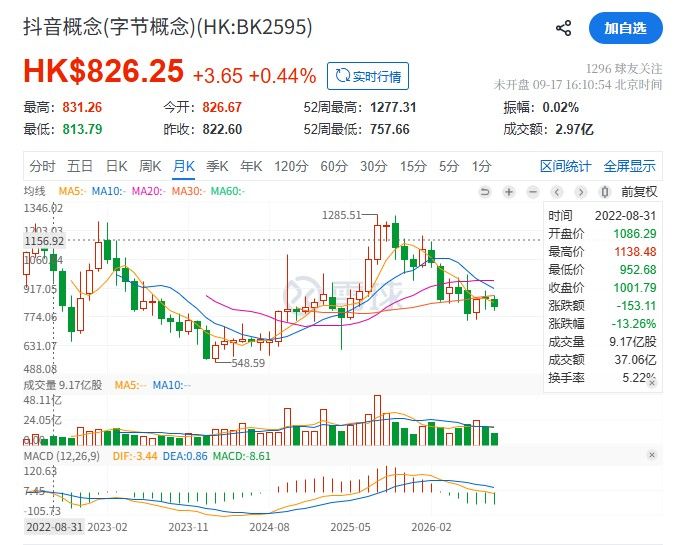687x545 pixels.
Task: Click the 52周最高 value 1277.31
Action: pos(393,107)
